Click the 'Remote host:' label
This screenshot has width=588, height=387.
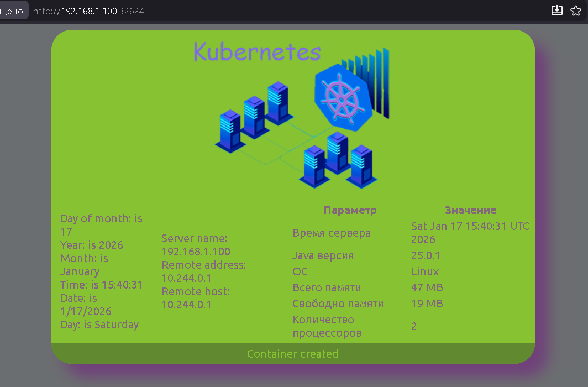click(196, 291)
